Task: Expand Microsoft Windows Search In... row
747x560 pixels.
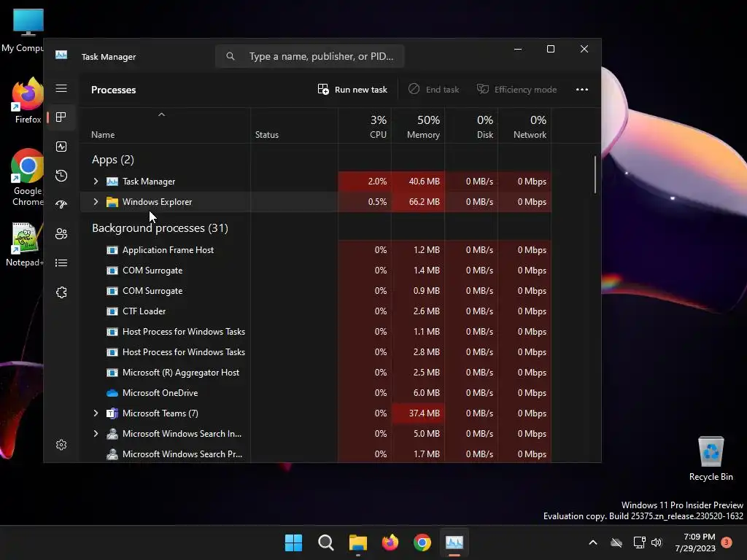Action: coord(96,434)
